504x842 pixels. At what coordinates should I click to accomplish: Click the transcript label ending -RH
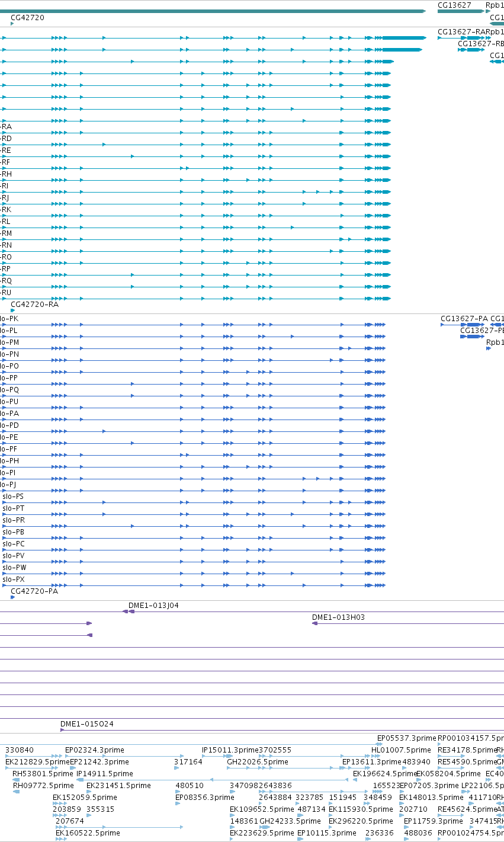point(7,174)
